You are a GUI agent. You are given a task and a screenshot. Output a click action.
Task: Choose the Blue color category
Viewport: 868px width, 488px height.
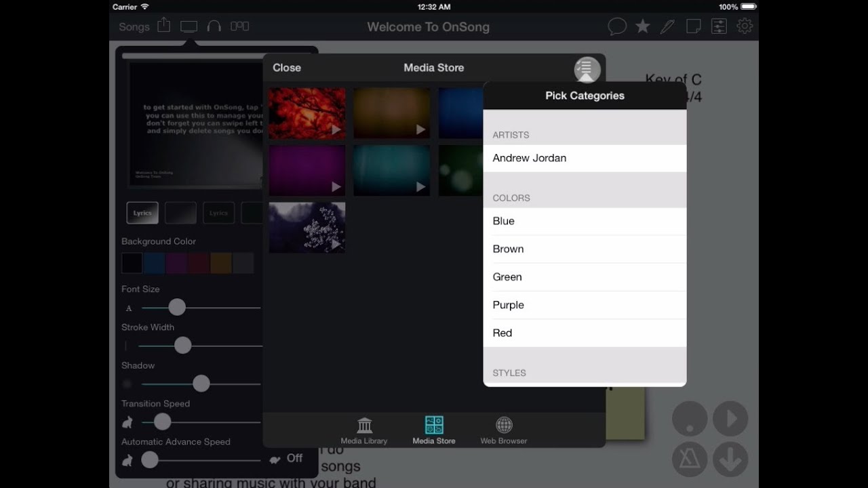click(x=585, y=221)
